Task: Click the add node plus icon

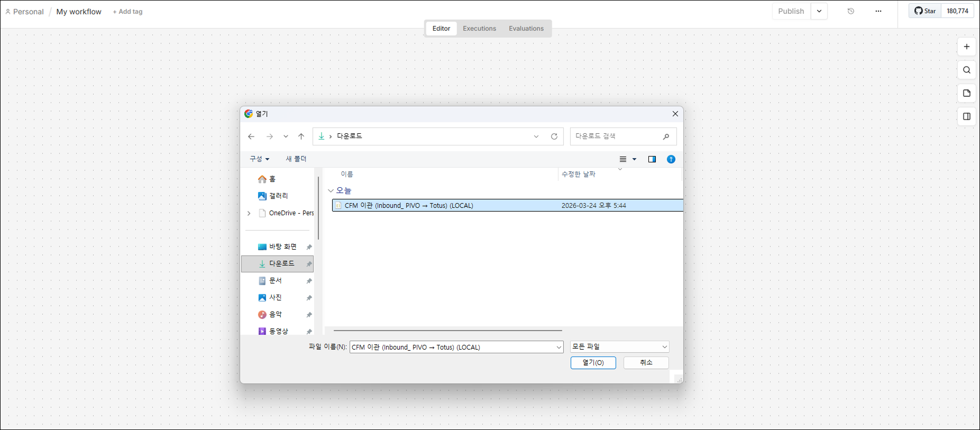Action: 966,47
